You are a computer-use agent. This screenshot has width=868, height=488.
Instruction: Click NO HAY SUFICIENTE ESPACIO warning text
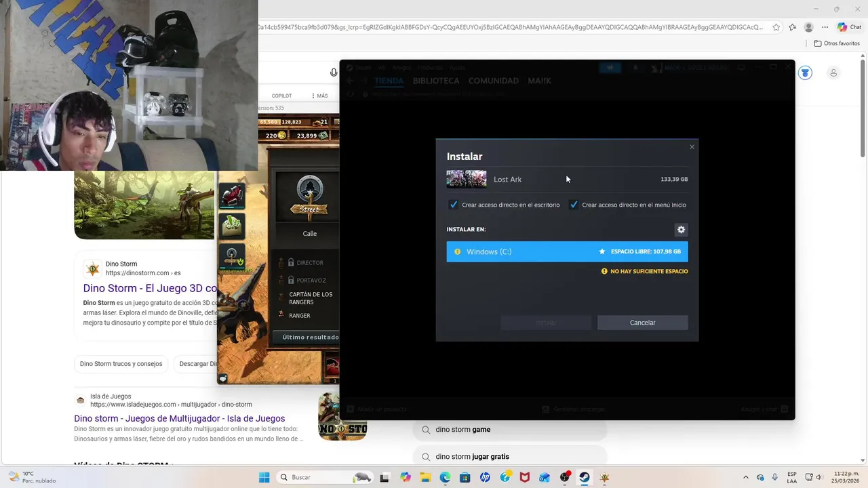(649, 271)
